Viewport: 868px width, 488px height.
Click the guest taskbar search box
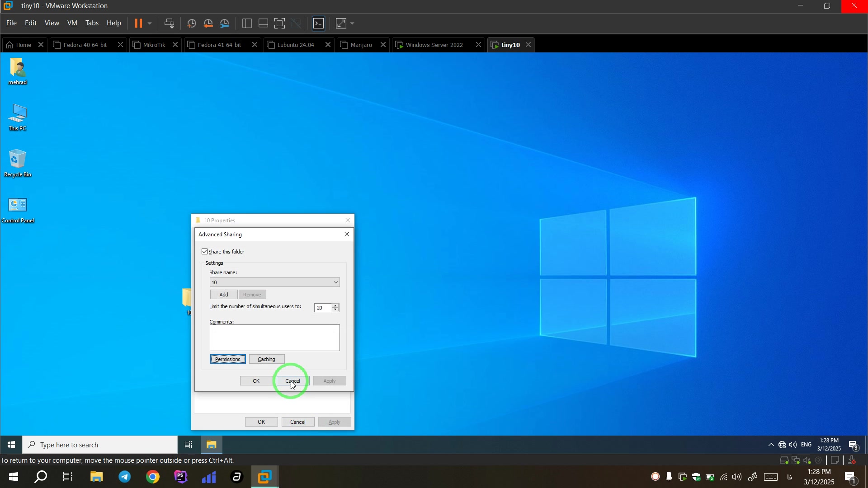pos(100,445)
